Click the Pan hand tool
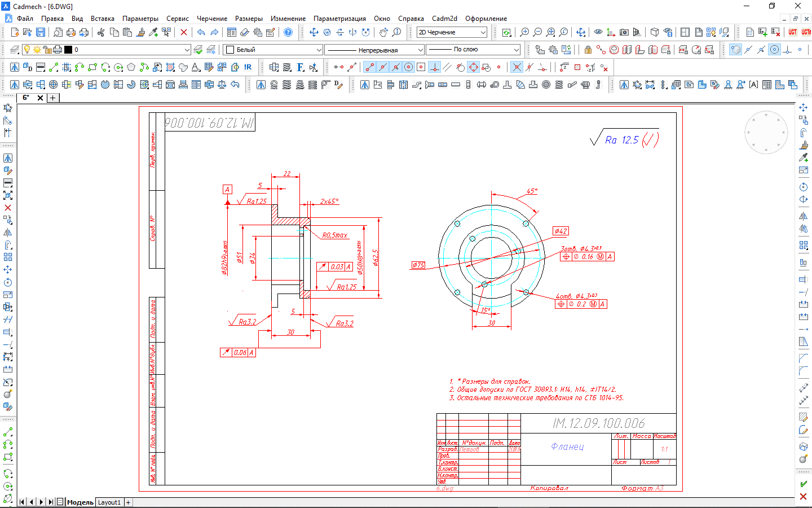This screenshot has height=508, width=812. pyautogui.click(x=383, y=33)
